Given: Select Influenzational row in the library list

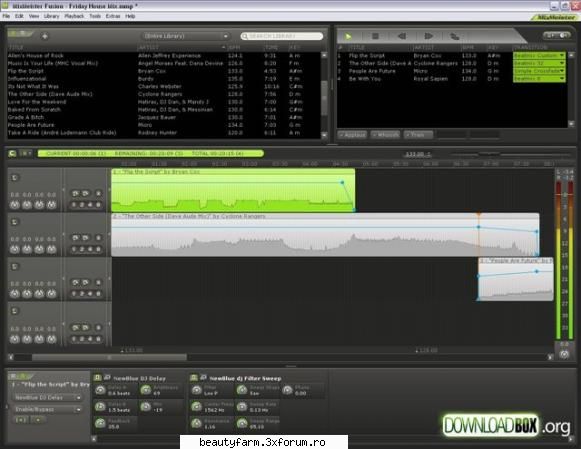Looking at the screenshot, I should (x=163, y=79).
